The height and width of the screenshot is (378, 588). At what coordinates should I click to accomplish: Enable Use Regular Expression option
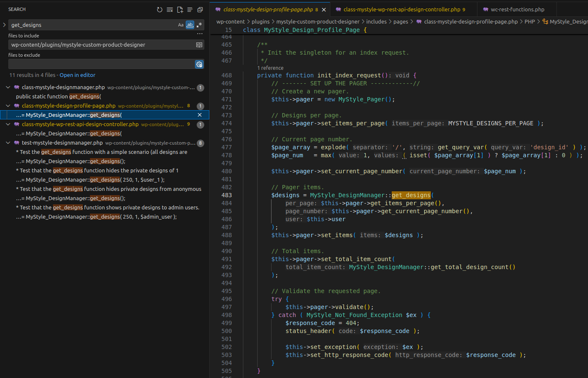[x=199, y=25]
